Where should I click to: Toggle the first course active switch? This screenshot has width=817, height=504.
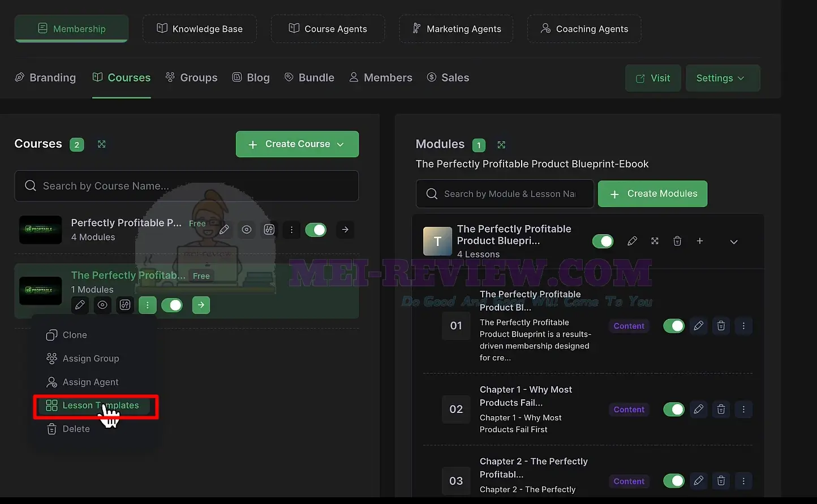[316, 230]
